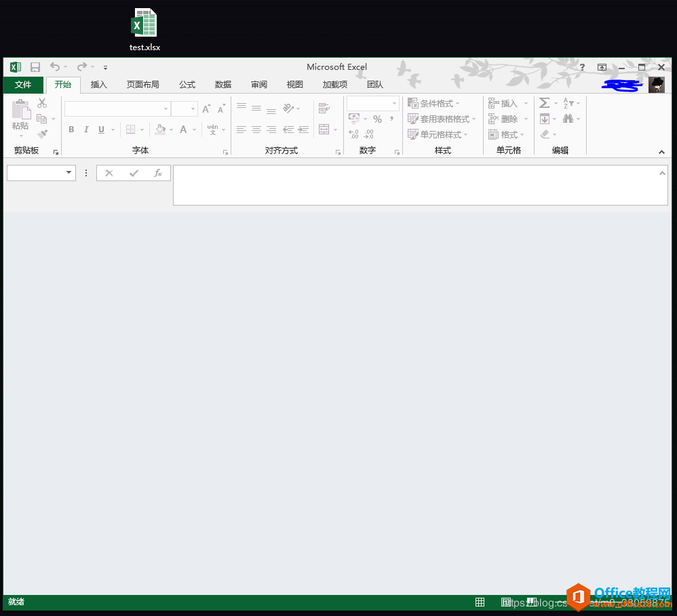Switch to the 插入 ribbon tab
The height and width of the screenshot is (616, 677).
pos(98,85)
